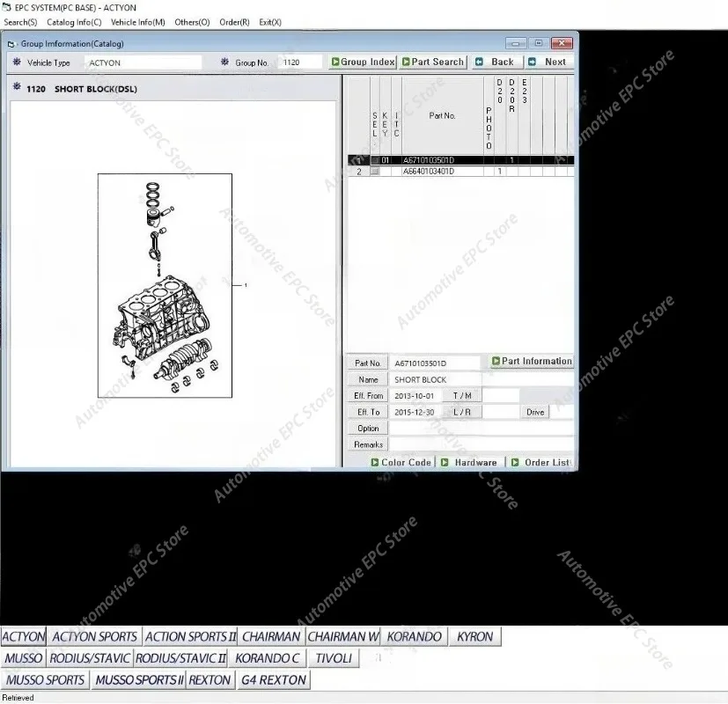The height and width of the screenshot is (704, 728).
Task: Go to Next group
Action: pyautogui.click(x=548, y=62)
